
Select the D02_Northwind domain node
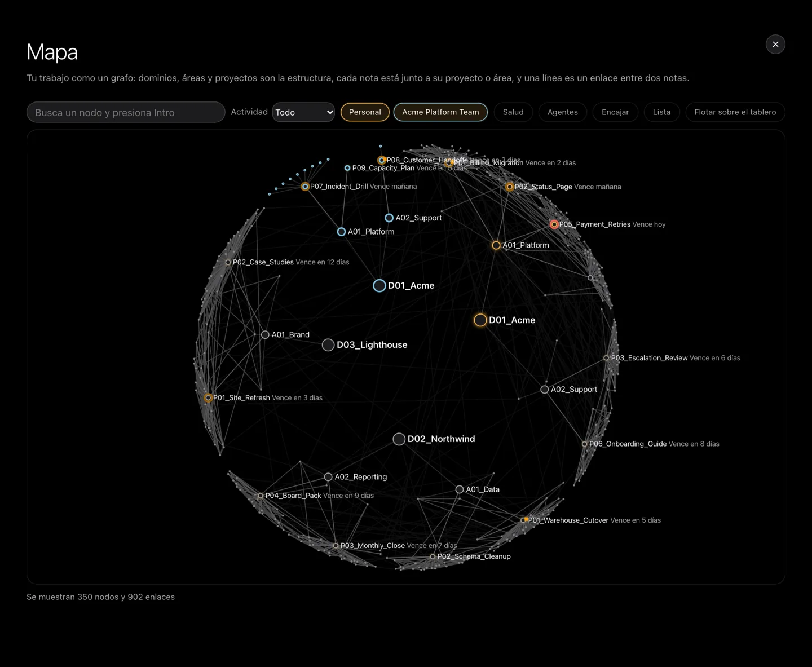coord(399,439)
